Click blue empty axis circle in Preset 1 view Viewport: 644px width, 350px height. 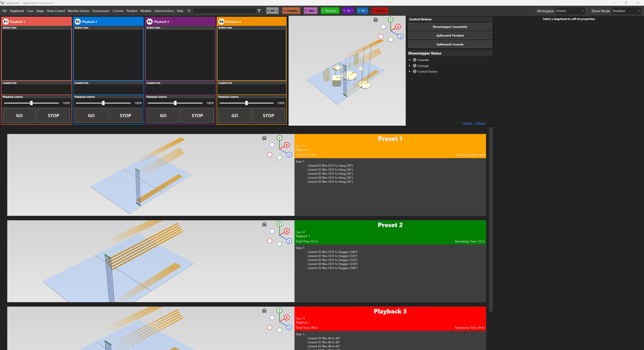pyautogui.click(x=272, y=145)
